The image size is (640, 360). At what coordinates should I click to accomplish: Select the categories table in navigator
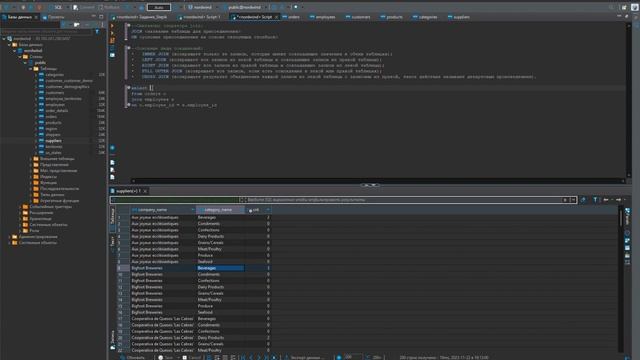tap(54, 75)
